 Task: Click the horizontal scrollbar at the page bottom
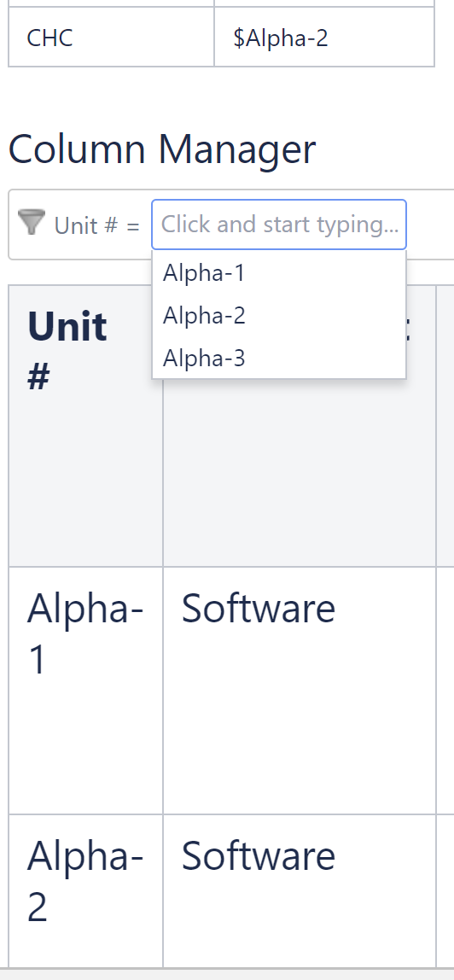click(227, 974)
